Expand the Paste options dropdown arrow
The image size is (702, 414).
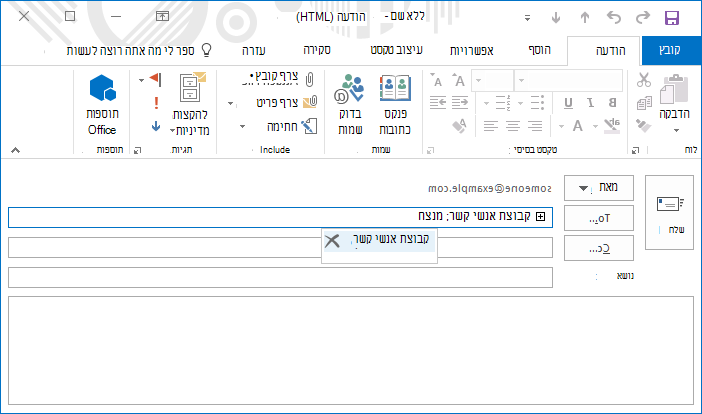tap(676, 130)
